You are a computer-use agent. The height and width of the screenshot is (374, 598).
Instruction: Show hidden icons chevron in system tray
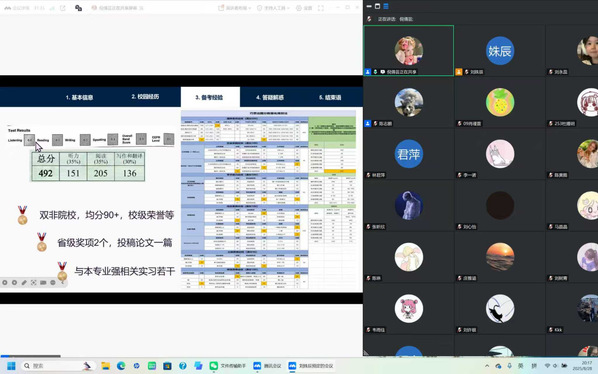pyautogui.click(x=487, y=366)
